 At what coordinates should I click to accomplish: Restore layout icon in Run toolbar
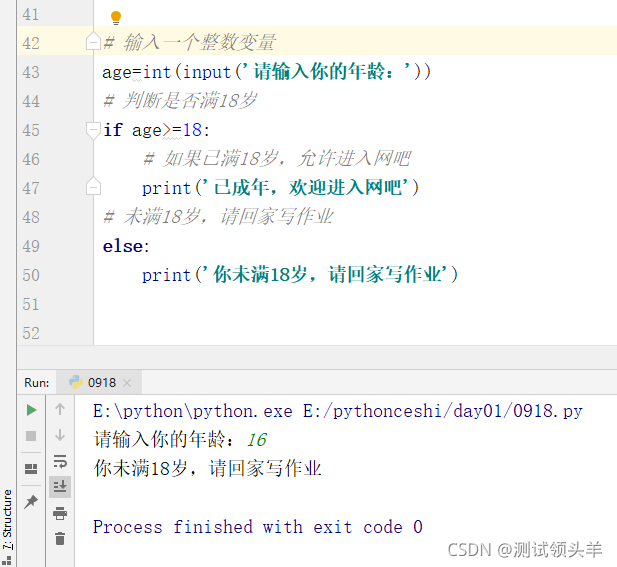coord(31,469)
